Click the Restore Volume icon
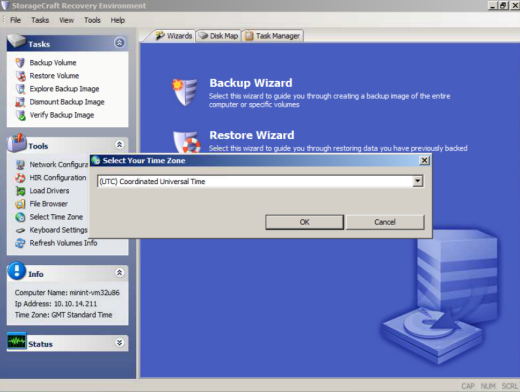 pyautogui.click(x=20, y=76)
